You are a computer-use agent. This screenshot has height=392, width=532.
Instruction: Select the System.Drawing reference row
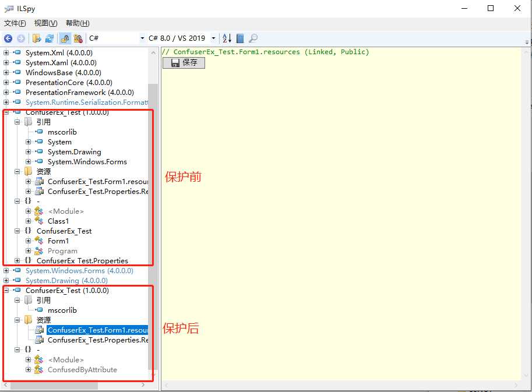click(75, 152)
